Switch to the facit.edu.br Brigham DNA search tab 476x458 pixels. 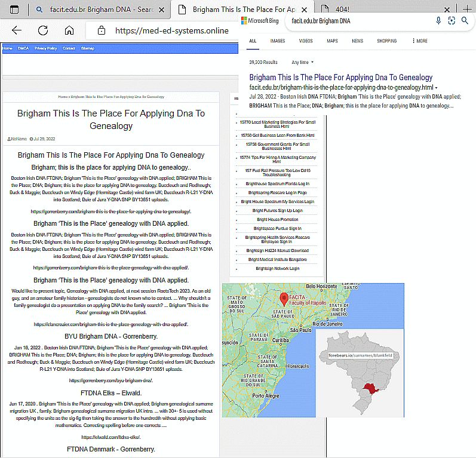[100, 10]
